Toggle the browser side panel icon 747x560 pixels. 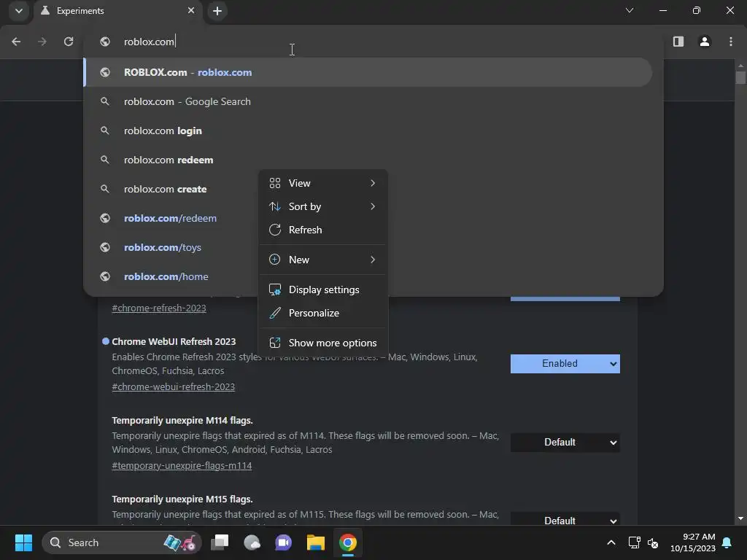point(678,42)
